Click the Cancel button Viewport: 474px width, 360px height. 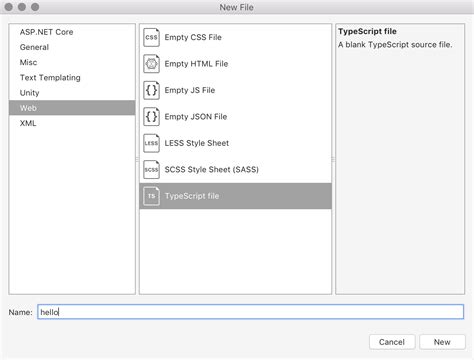[x=392, y=342]
